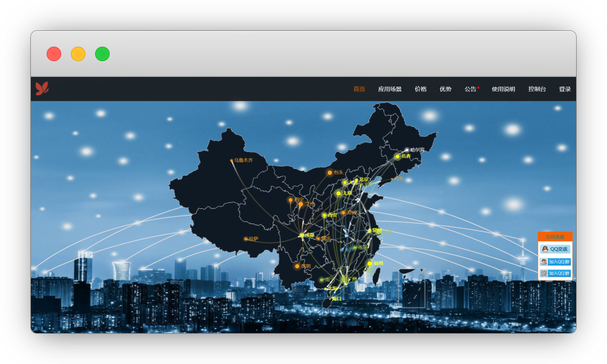
Task: Select the 太原 city marker
Action: (x=339, y=193)
